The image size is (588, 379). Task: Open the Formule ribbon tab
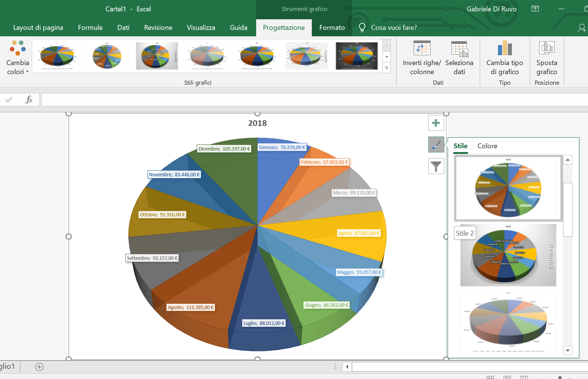click(x=90, y=28)
